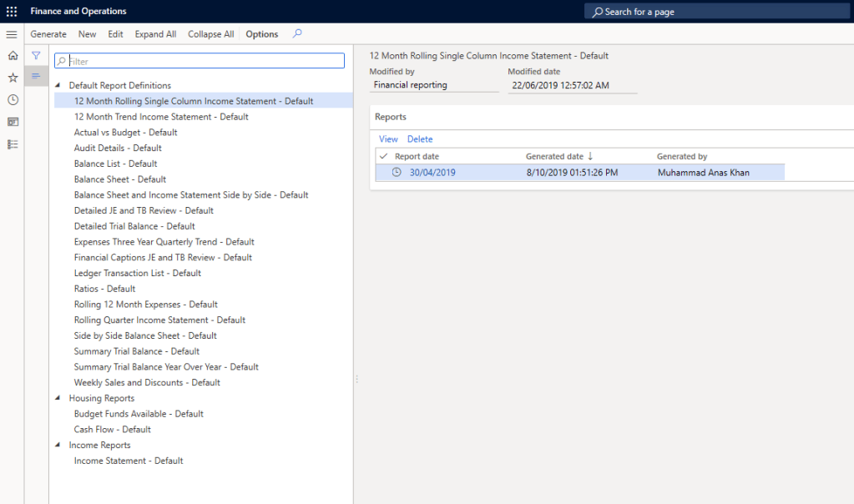Click Generate in the action bar
854x504 pixels.
[x=48, y=34]
